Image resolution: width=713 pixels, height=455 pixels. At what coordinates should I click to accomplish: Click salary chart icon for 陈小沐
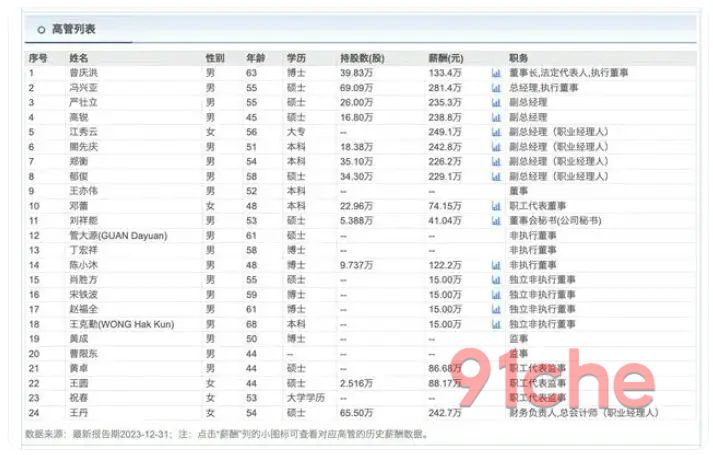[496, 266]
